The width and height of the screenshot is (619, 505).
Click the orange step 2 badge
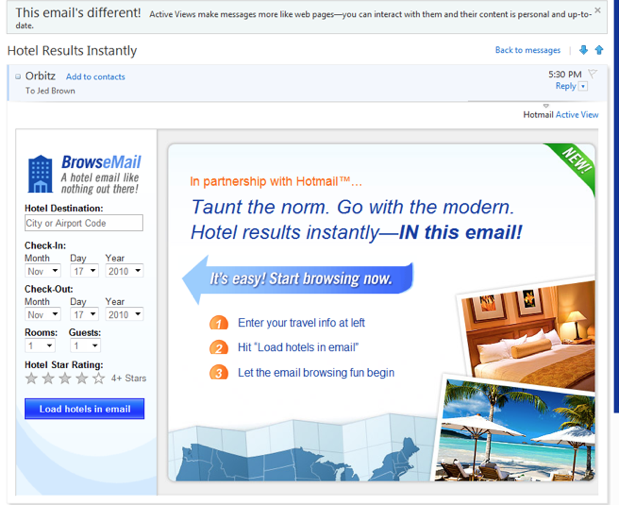(x=219, y=347)
